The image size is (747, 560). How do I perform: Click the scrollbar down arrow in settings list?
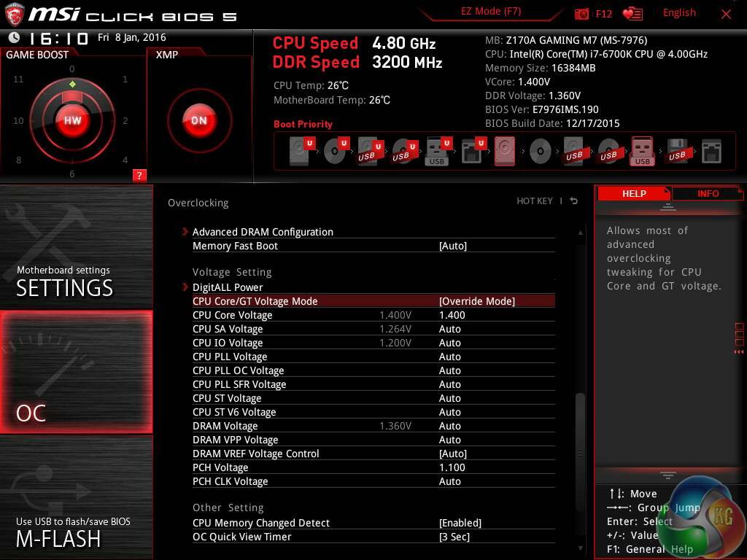pos(580,548)
